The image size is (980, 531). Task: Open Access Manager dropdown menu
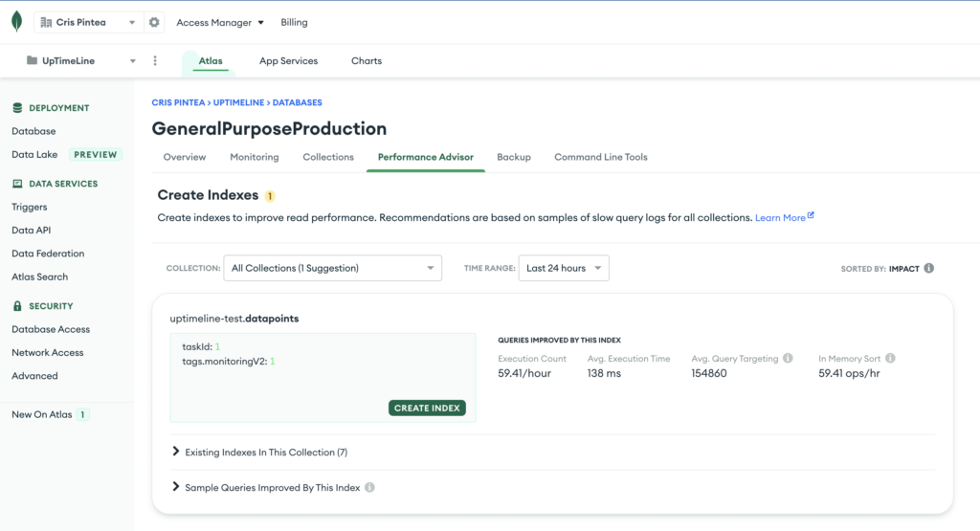click(x=220, y=23)
